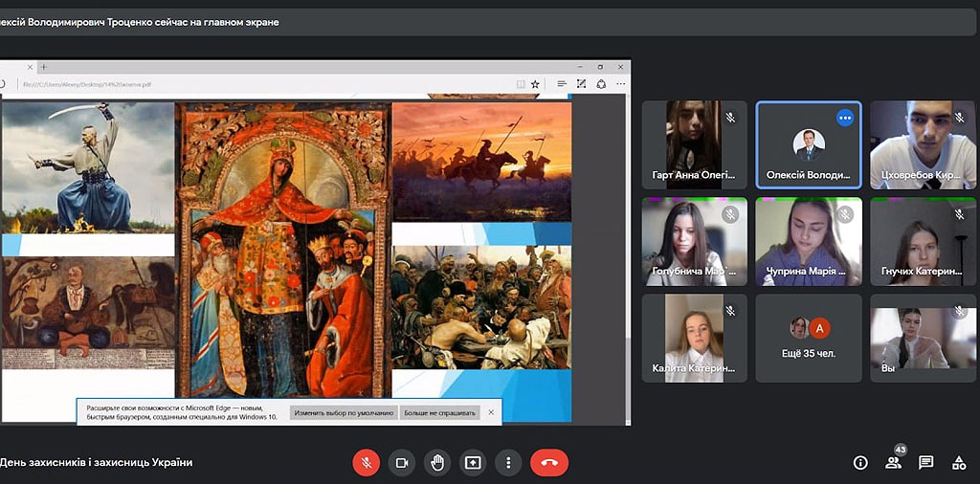Viewport: 980px width, 484px height.
Task: Hang up with the red end call button
Action: tap(549, 463)
